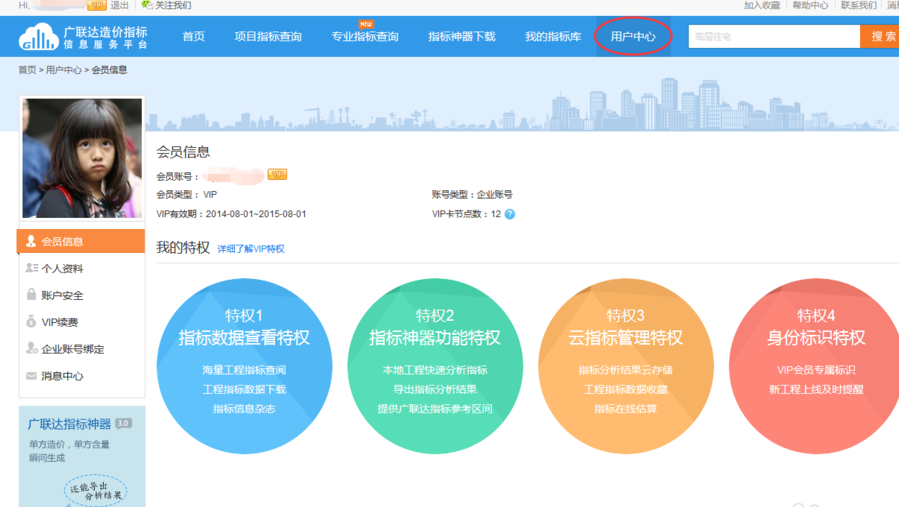This screenshot has height=507, width=899.
Task: Click the blue 特权1 指标数据查看特权 circle
Action: coord(245,366)
